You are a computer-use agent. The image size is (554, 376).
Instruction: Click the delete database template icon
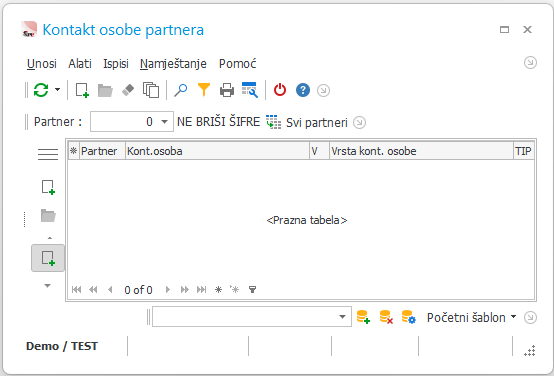[386, 317]
